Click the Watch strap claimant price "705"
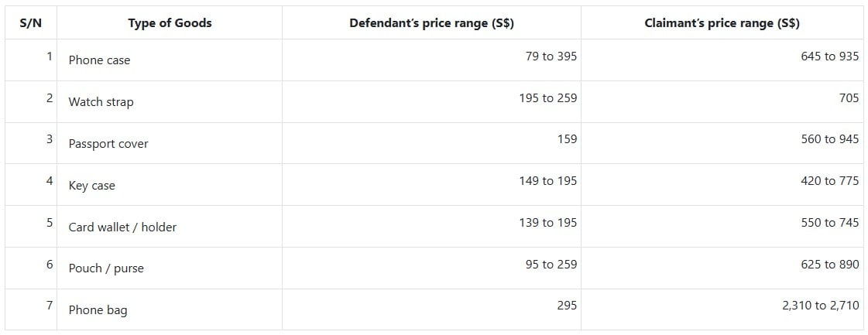Screen dimensions: 868x335 849,98
